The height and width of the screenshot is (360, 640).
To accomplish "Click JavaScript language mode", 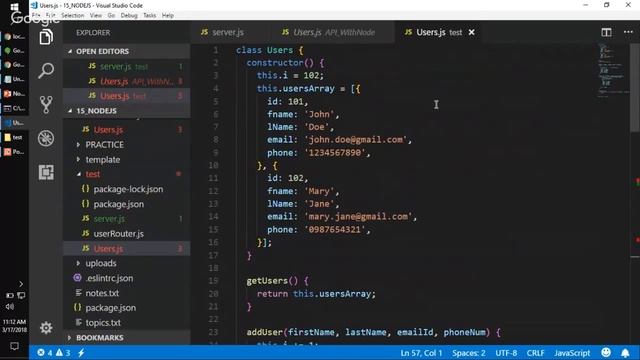I will click(x=572, y=353).
